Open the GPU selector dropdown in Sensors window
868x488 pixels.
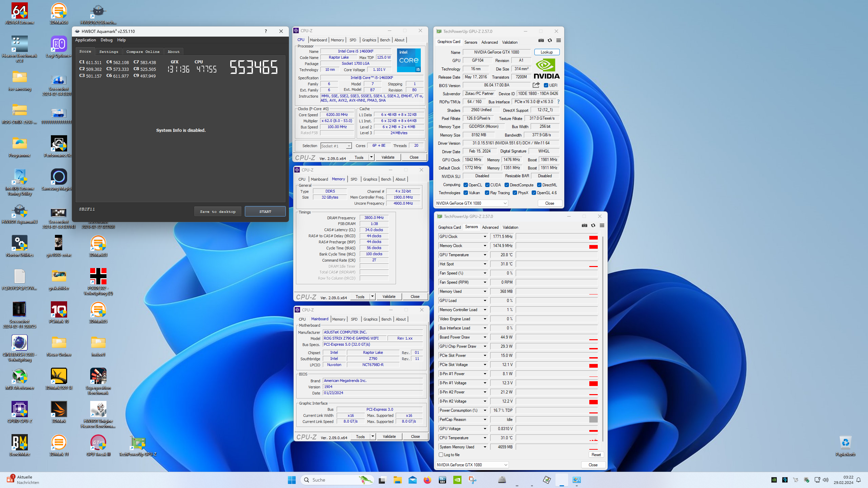472,465
